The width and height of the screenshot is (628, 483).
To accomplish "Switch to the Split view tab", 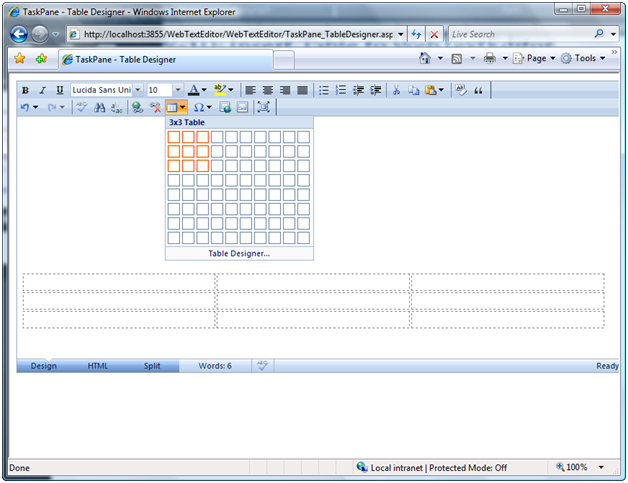I will [151, 366].
